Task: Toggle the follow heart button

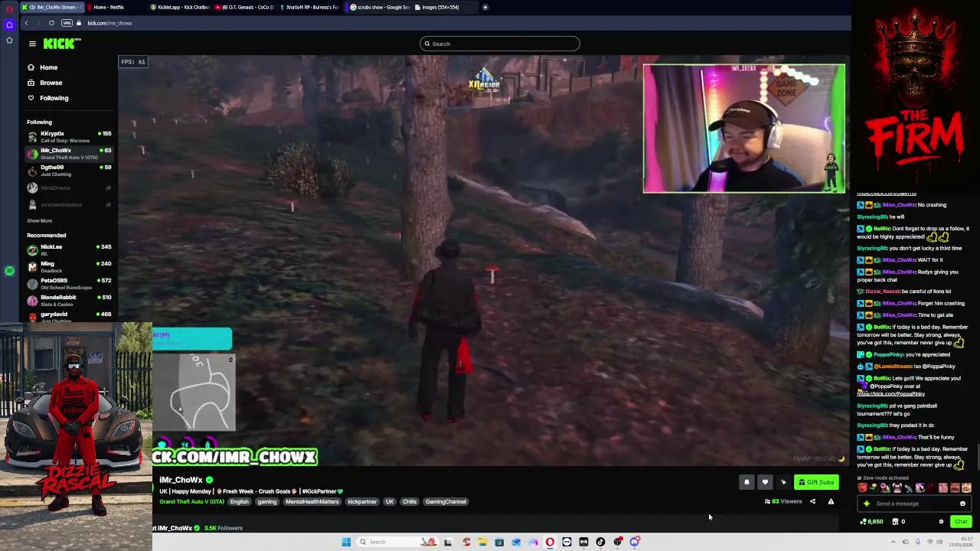Action: (x=765, y=482)
